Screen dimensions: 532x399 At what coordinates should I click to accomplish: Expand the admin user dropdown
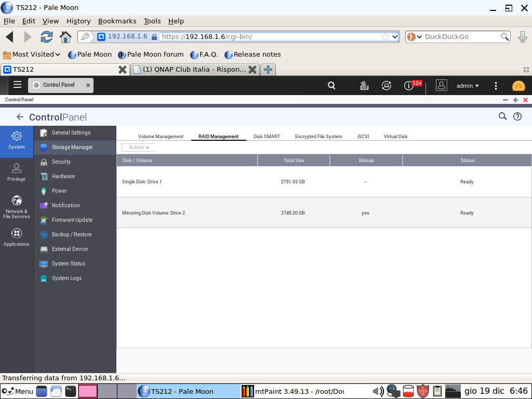click(468, 86)
